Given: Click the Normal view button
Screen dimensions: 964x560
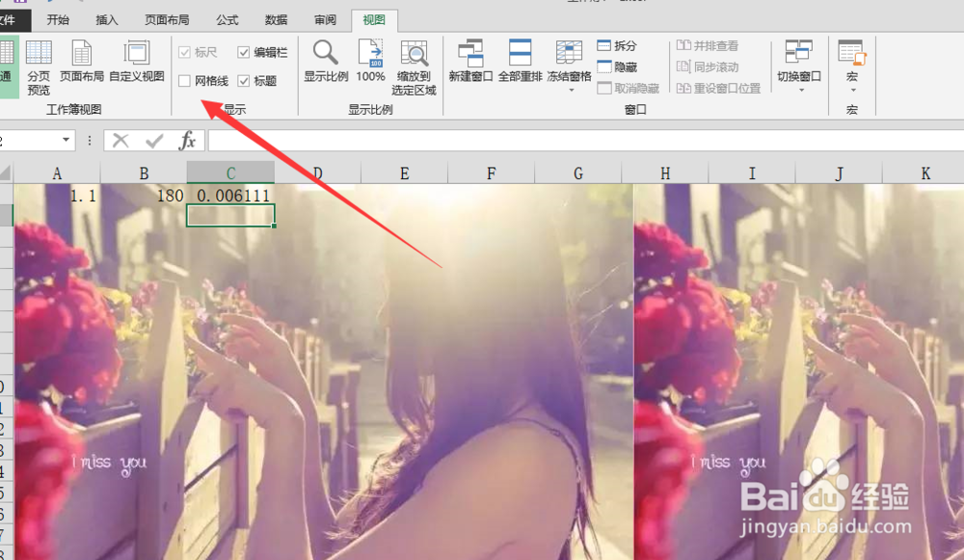Looking at the screenshot, I should [8, 67].
